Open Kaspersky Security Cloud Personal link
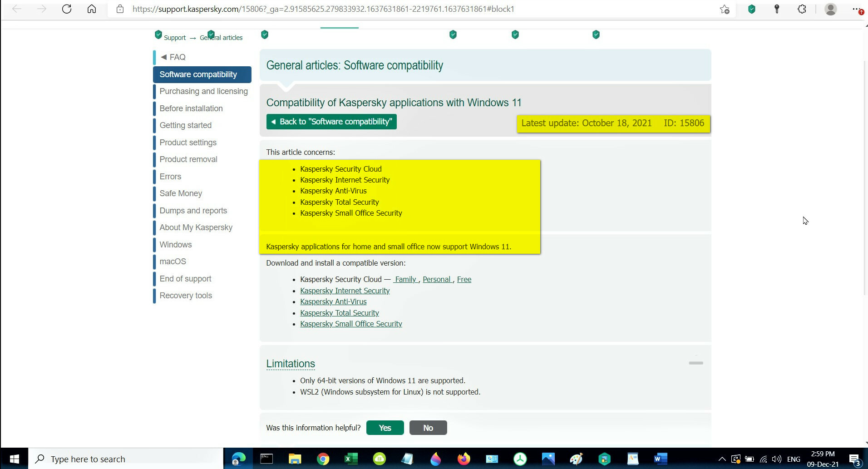868x469 pixels. (x=437, y=279)
